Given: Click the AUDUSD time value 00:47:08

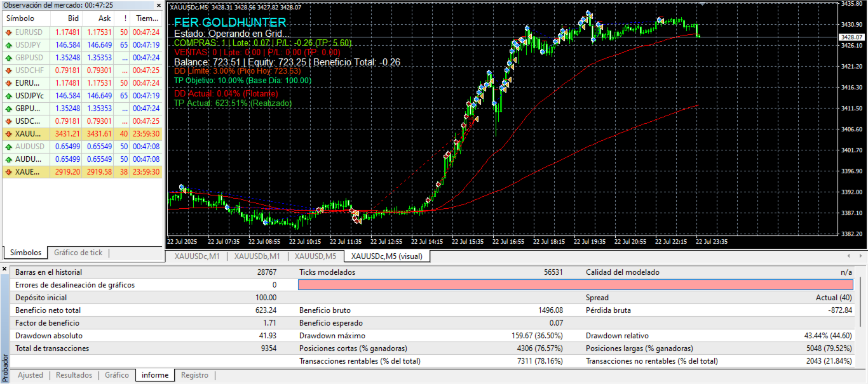Looking at the screenshot, I should click(147, 147).
